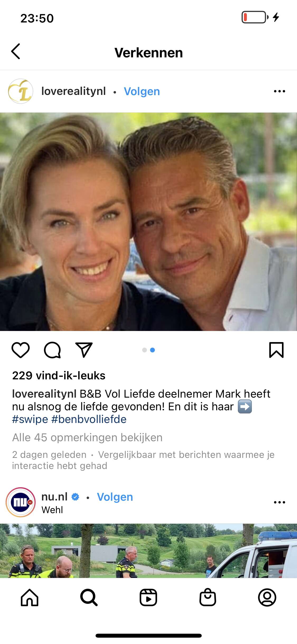
Task: Open more options for loverealitynl post
Action: (x=280, y=91)
